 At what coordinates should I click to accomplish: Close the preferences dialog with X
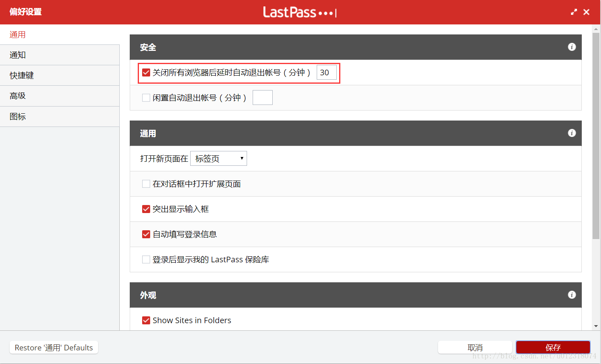coord(586,12)
